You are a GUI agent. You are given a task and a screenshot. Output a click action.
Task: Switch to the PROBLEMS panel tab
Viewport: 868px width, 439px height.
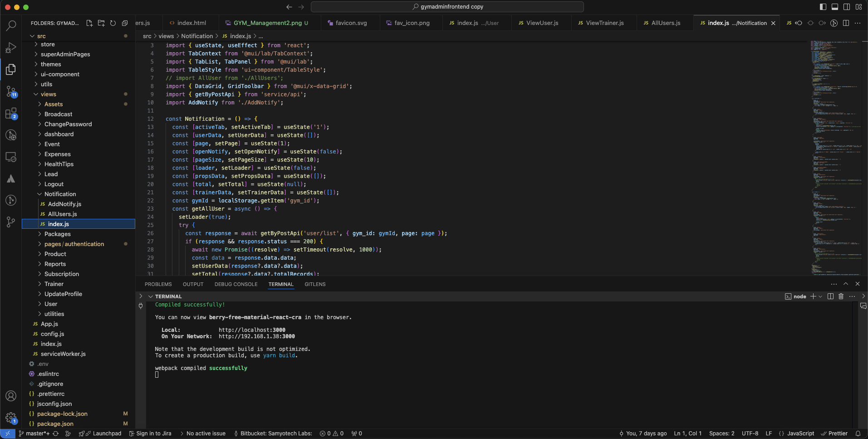(158, 284)
